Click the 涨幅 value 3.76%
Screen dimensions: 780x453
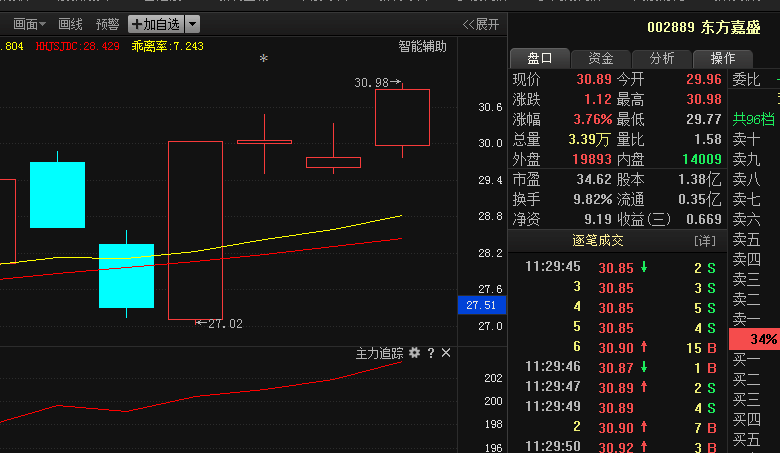(592, 119)
